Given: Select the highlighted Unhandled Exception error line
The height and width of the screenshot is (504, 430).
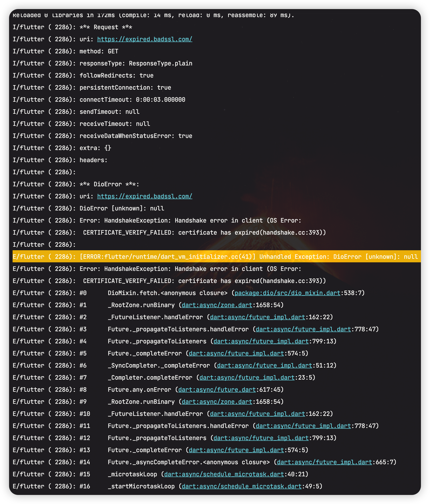Looking at the screenshot, I should pyautogui.click(x=215, y=257).
